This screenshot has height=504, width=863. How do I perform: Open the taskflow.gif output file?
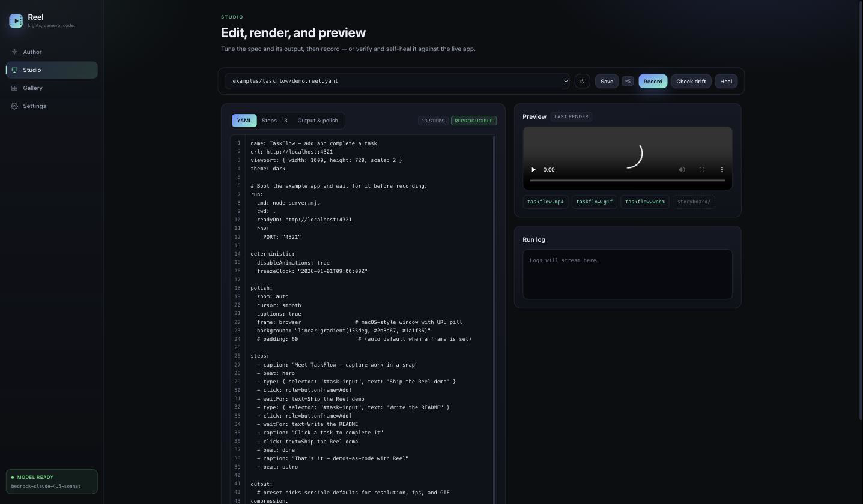pos(595,202)
